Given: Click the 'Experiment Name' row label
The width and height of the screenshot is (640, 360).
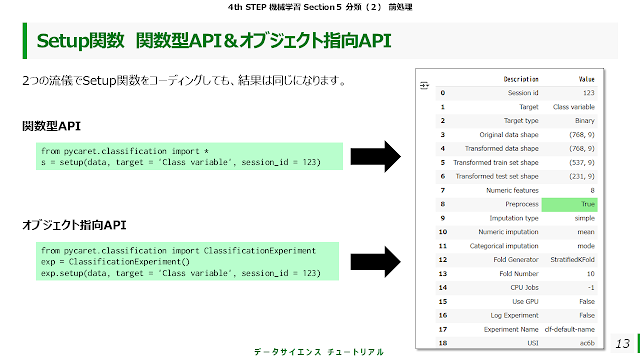Looking at the screenshot, I should [x=511, y=329].
